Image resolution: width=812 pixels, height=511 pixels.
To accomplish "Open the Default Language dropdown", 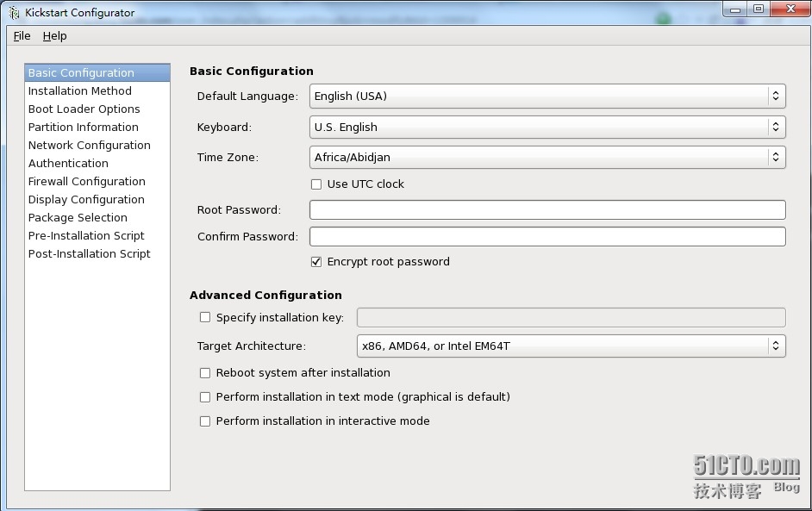I will click(x=547, y=96).
